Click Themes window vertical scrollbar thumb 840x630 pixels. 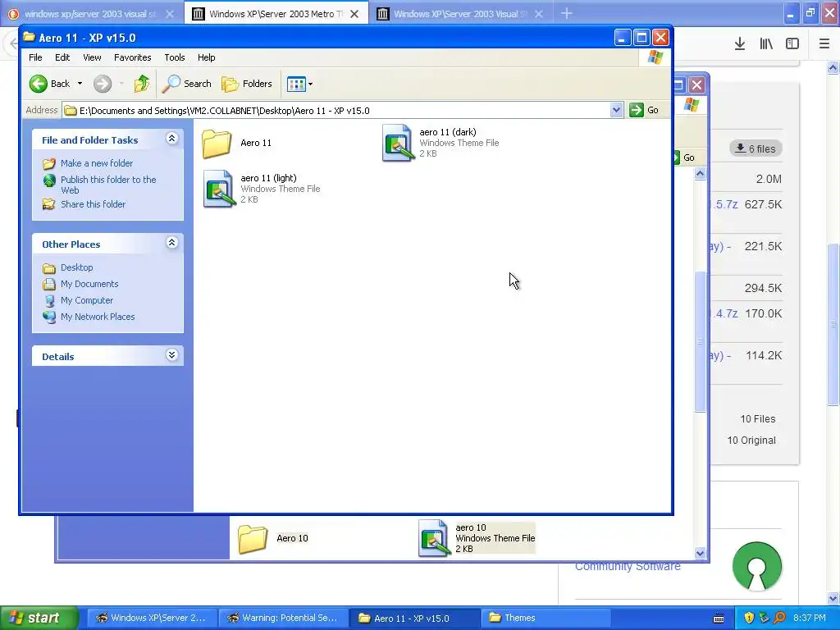point(701,341)
